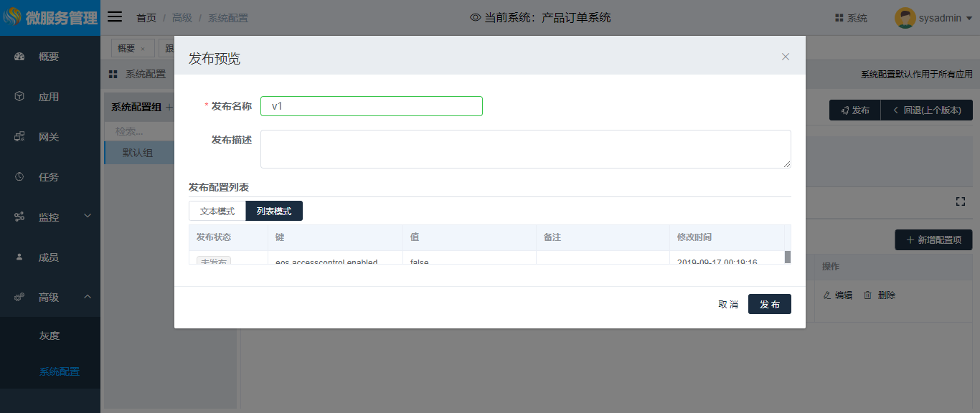Screen dimensions: 980x413
Task: Click the 网关 gateway sidebar icon
Action: click(x=19, y=137)
